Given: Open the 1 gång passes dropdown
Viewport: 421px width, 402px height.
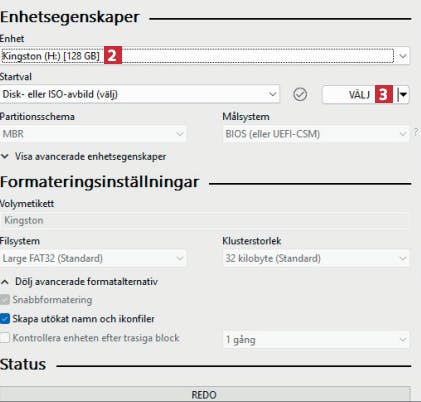Looking at the screenshot, I should coord(316,340).
